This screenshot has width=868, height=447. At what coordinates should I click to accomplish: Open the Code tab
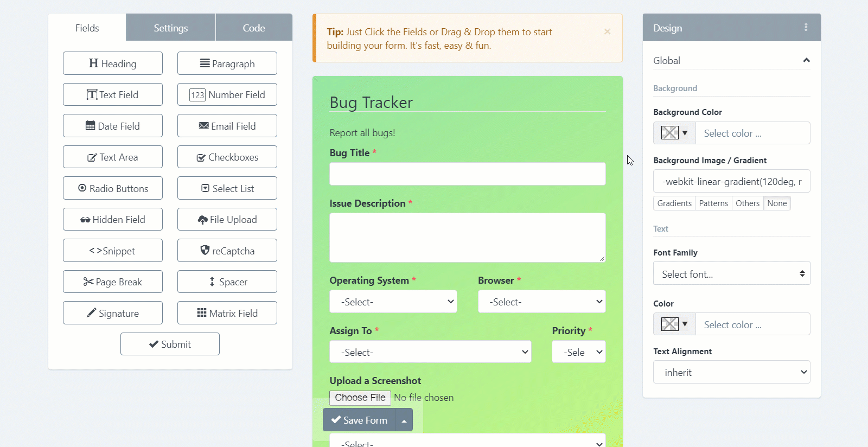point(254,28)
